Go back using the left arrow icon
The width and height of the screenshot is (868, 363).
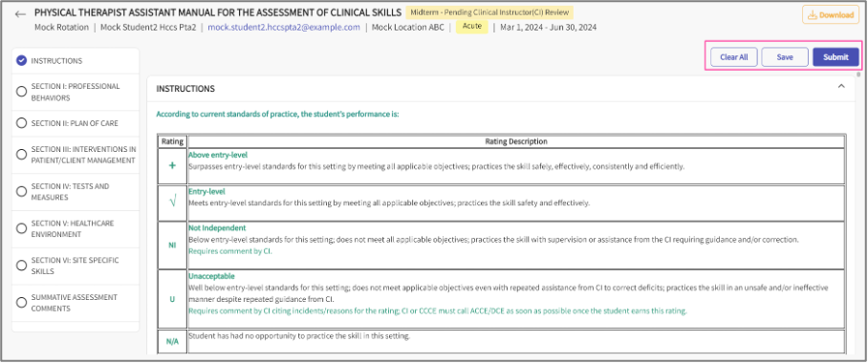(20, 13)
